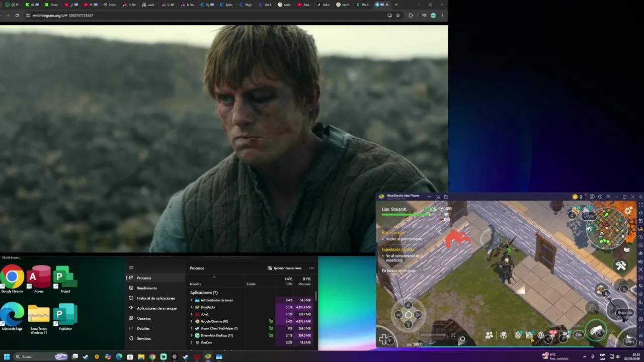Screen dimensions: 644x362
Task: Expand the YouCam process row
Action: (192, 342)
